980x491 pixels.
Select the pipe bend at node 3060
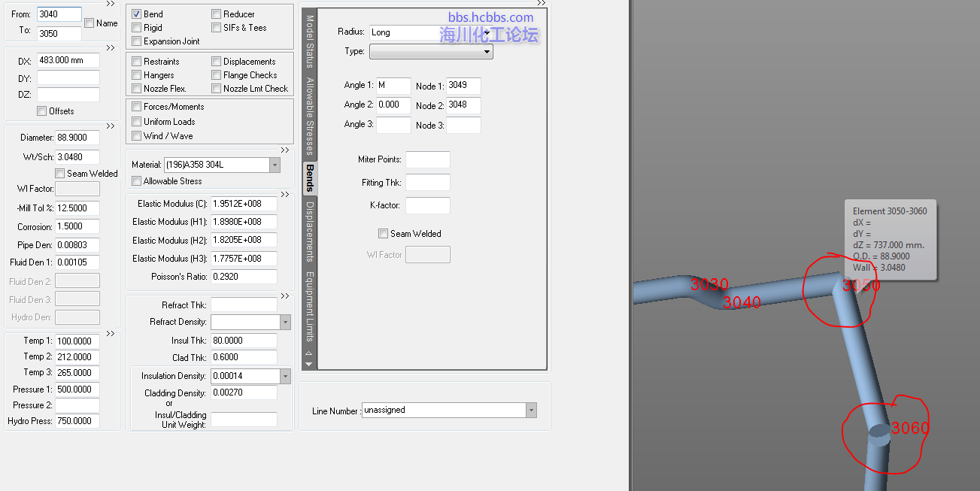(x=878, y=432)
